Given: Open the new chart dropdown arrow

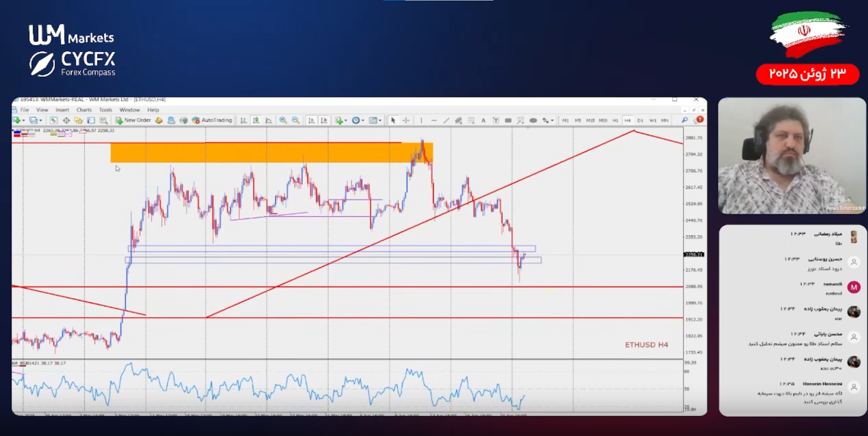Looking at the screenshot, I should 24,120.
